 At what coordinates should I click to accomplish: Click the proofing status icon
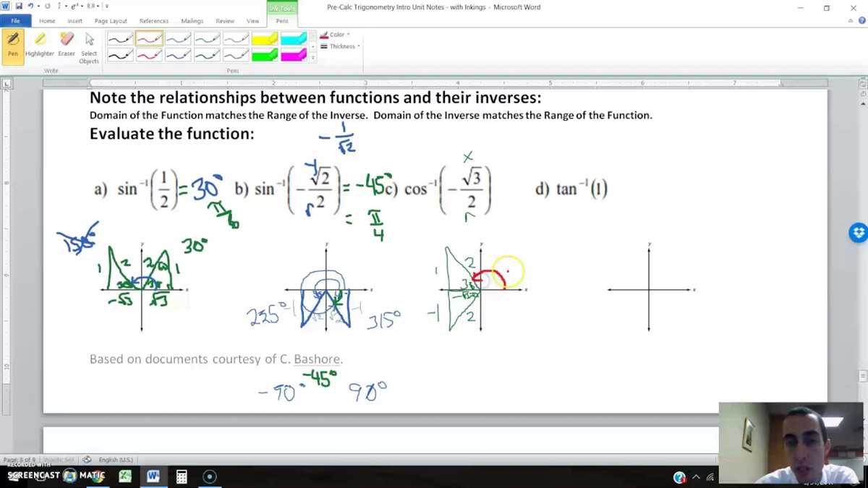point(87,460)
